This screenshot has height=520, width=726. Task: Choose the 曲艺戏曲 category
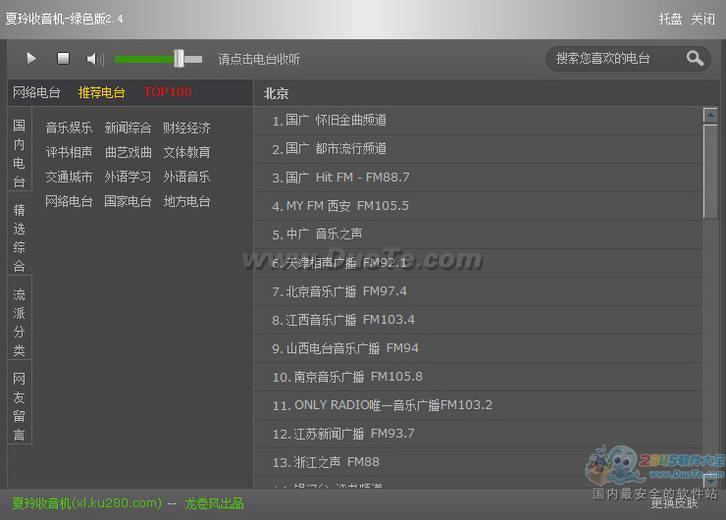[x=128, y=152]
